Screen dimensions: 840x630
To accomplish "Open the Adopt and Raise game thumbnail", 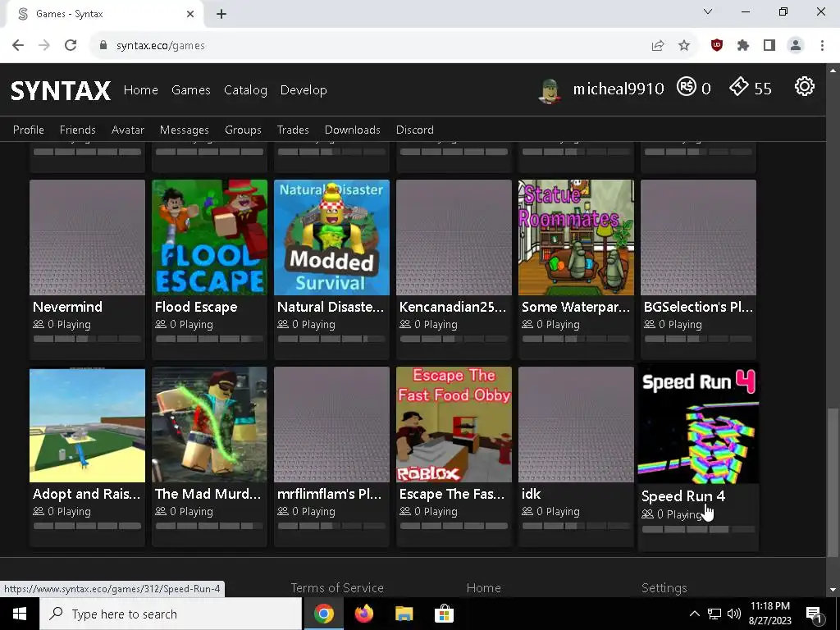I will click(x=87, y=424).
